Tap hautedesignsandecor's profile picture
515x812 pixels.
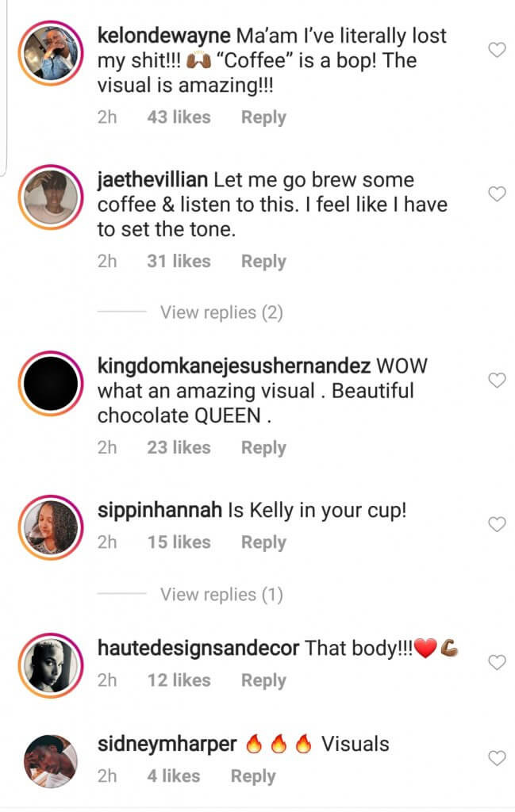pos(50,665)
